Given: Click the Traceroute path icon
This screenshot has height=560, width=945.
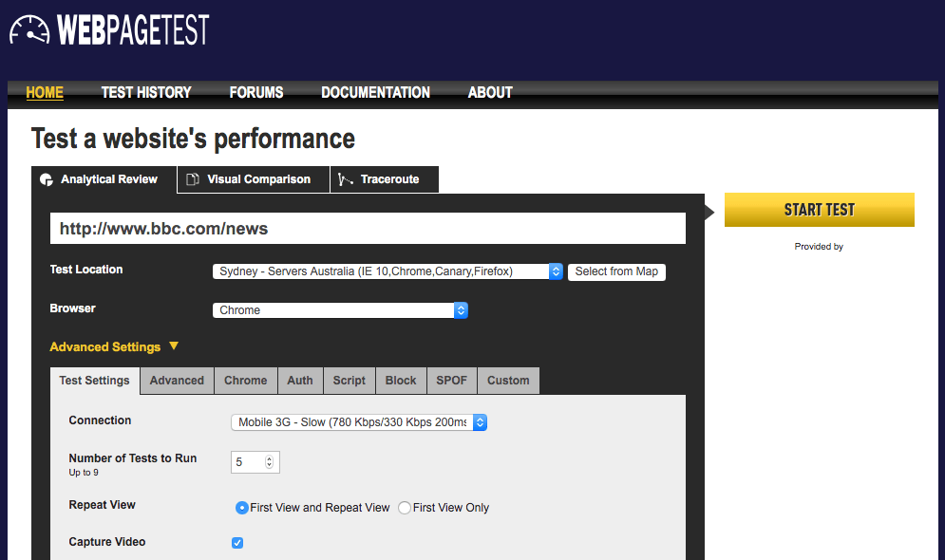Looking at the screenshot, I should [346, 179].
